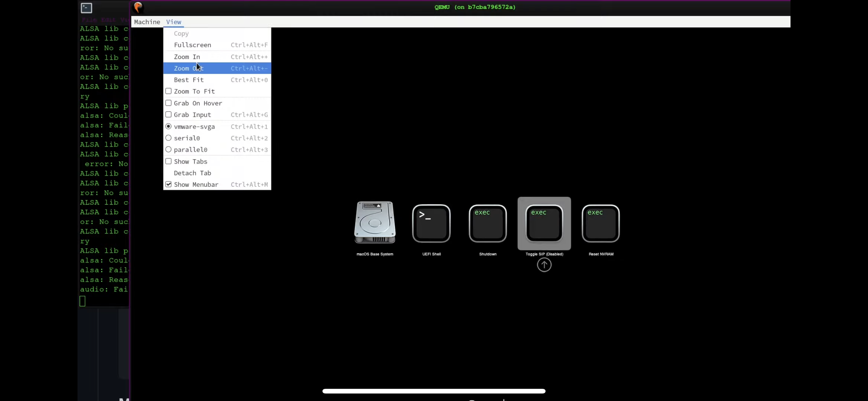Select the Toggle SIP (Disabled) icon
The height and width of the screenshot is (401, 868).
point(544,224)
